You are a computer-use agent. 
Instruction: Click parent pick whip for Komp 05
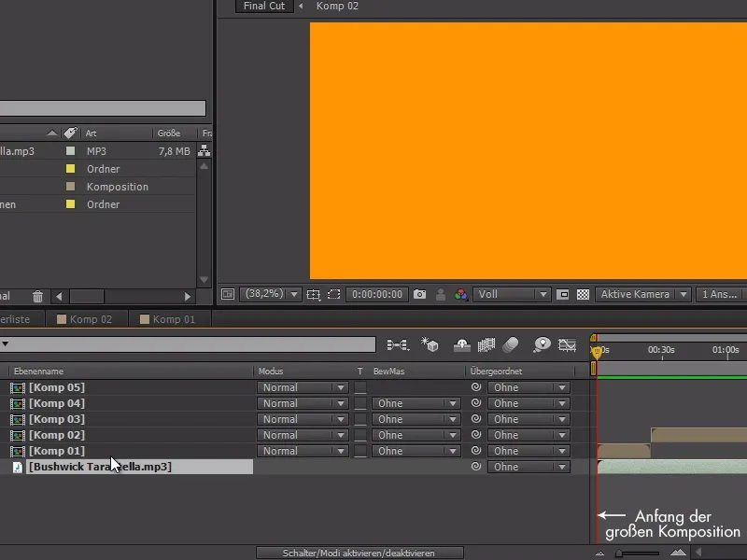[476, 387]
